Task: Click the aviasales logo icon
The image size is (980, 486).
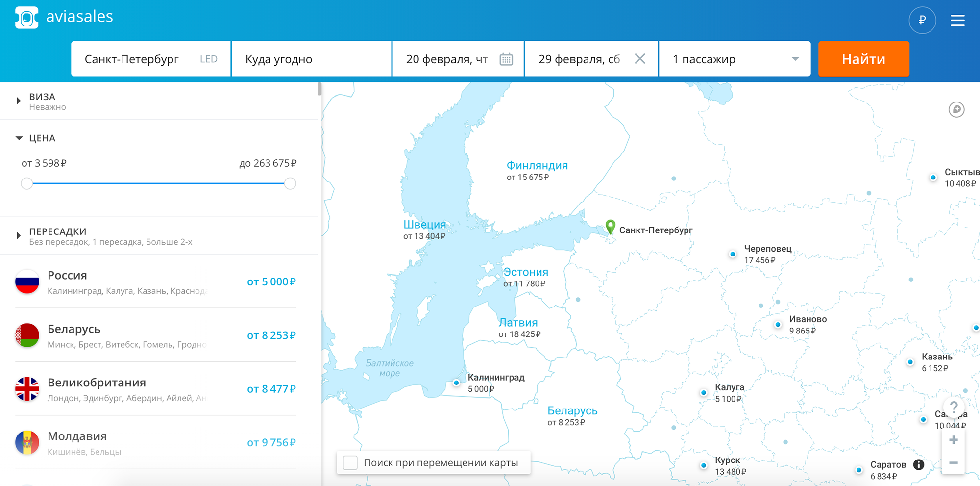Action: 26,18
